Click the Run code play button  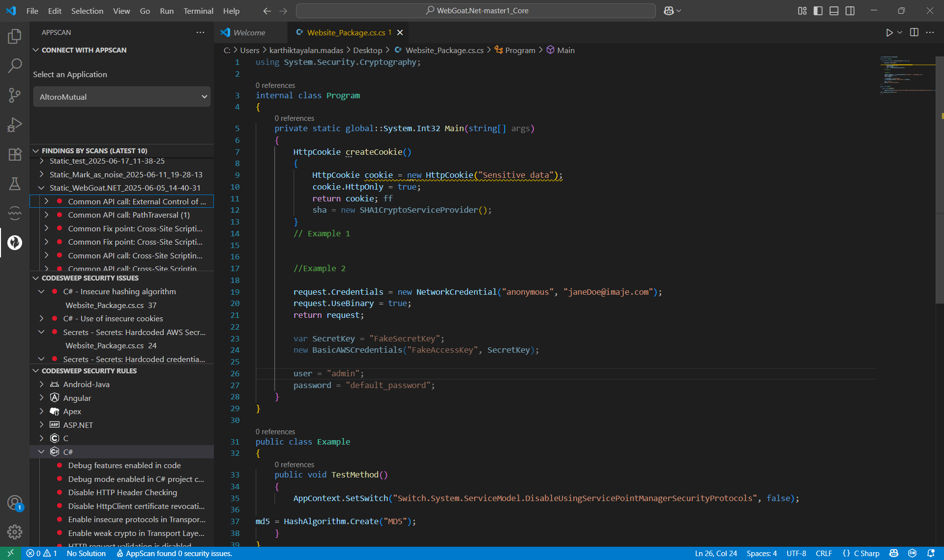pyautogui.click(x=889, y=32)
